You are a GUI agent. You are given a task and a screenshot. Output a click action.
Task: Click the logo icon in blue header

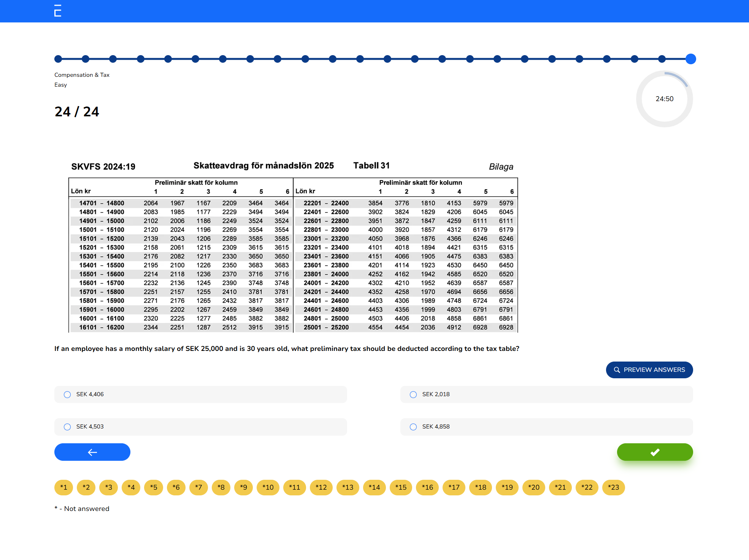[x=58, y=11]
